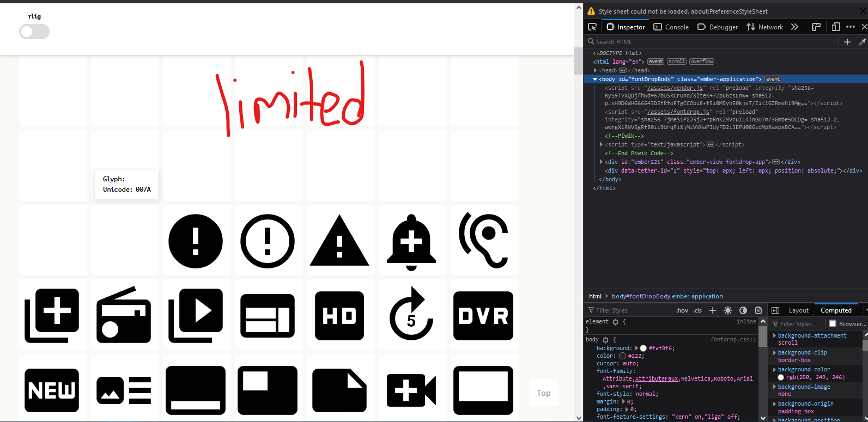
Task: Toggle the three-pane inspector sidebar
Action: coord(775,310)
